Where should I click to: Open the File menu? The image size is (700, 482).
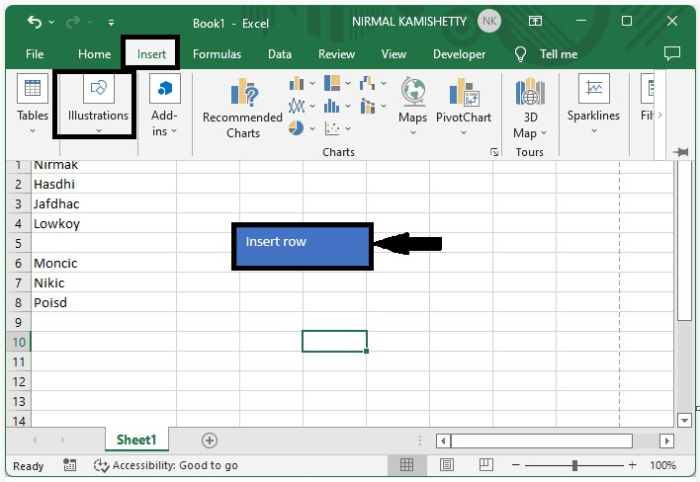pyautogui.click(x=34, y=54)
